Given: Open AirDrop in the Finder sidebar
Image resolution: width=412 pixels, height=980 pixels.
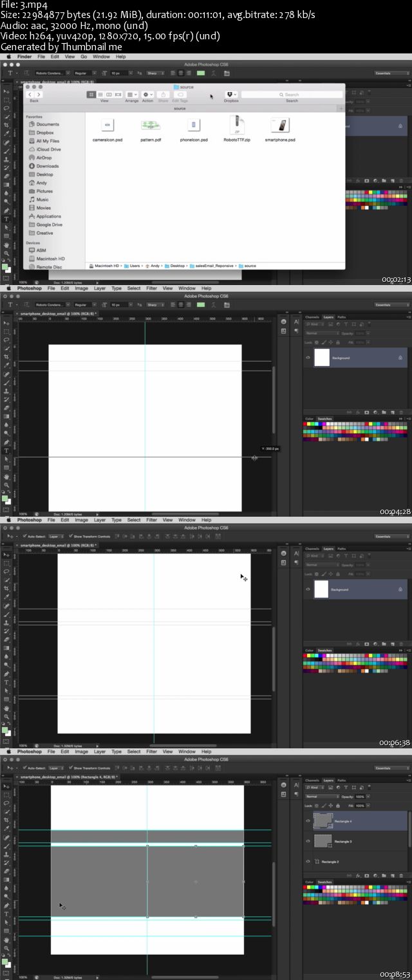Looking at the screenshot, I should (x=44, y=158).
